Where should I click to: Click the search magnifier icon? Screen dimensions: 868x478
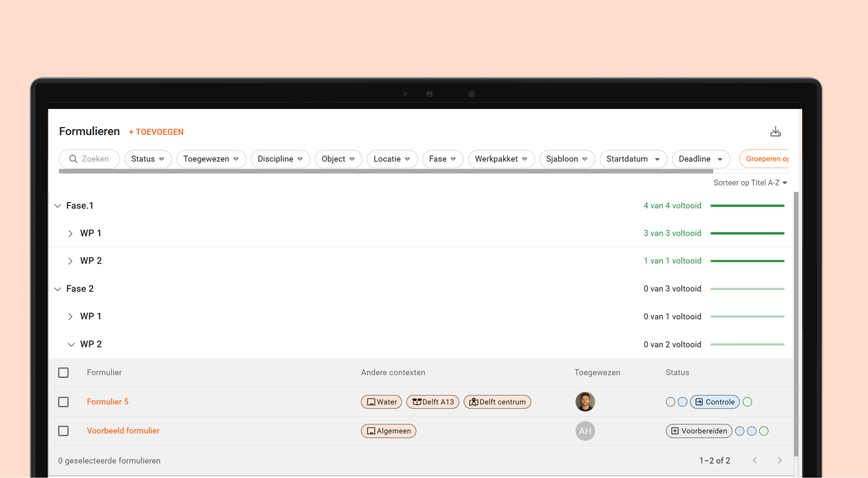73,159
